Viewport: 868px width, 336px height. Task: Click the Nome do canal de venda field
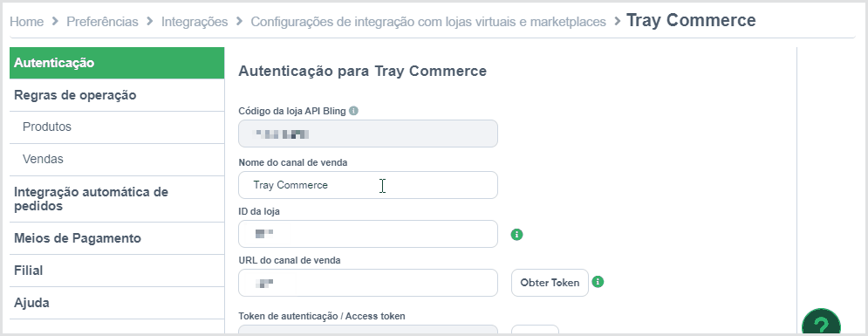click(368, 185)
